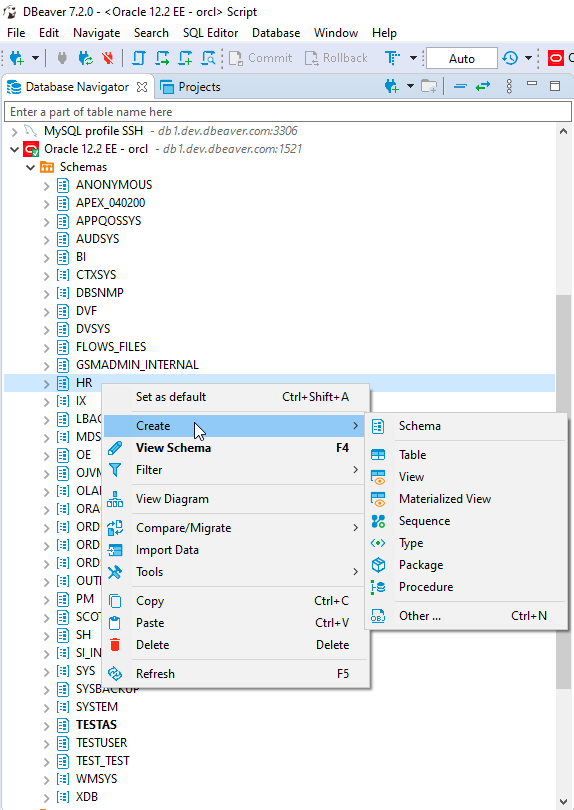
Task: Click the table name filter field
Action: pos(288,112)
